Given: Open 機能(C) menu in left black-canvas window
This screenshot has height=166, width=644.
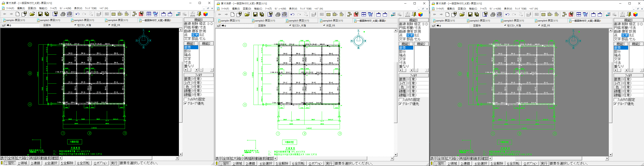Looking at the screenshot, I should 43,8.
